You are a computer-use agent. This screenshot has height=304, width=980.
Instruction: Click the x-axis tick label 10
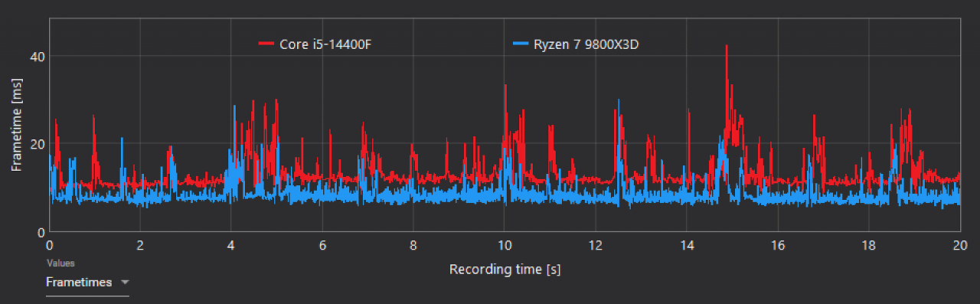(x=504, y=246)
